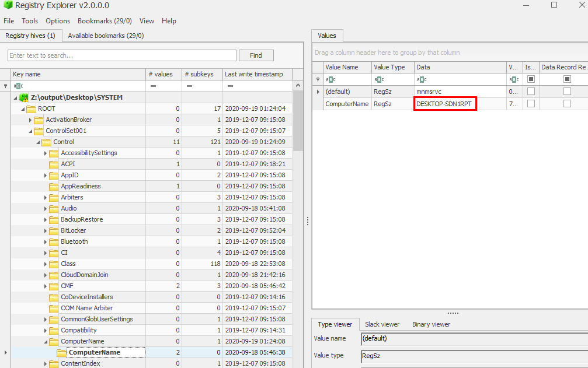Click the ActivationBroker folder icon
Screen dimensions: 588x368
tap(39, 120)
